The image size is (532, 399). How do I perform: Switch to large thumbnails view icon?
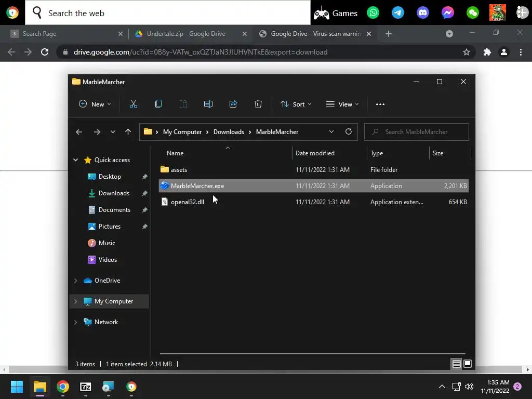[x=468, y=364]
